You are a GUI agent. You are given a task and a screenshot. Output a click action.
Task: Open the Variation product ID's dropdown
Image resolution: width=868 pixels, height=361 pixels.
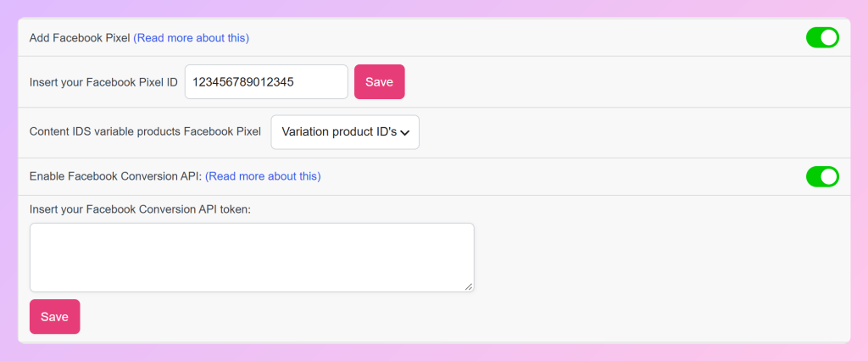345,132
